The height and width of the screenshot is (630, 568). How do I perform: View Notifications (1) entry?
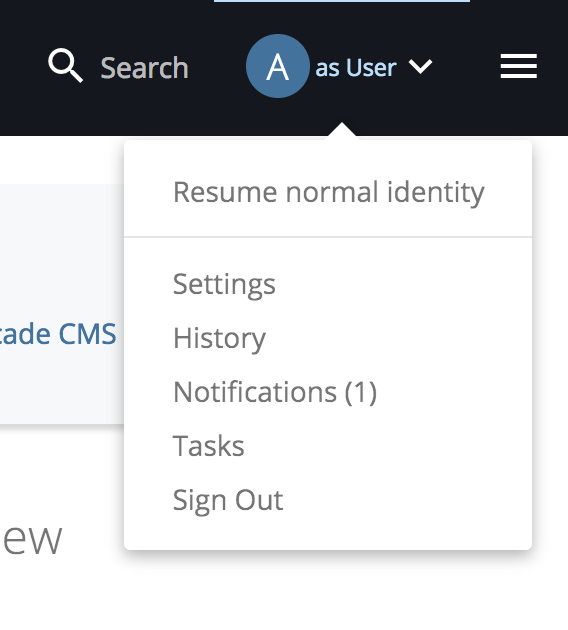(x=275, y=392)
